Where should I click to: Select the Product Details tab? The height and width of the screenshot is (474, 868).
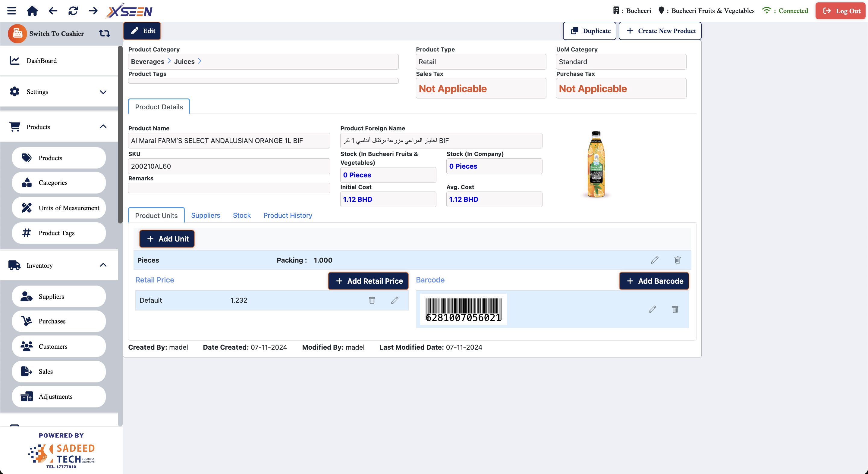point(159,107)
